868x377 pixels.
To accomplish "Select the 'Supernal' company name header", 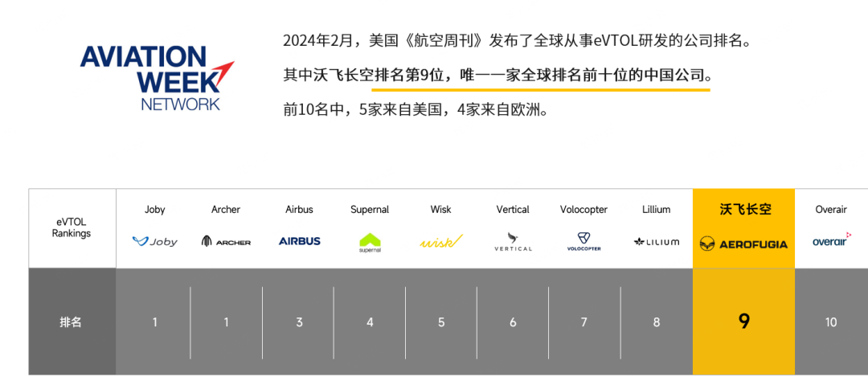I will pos(370,210).
